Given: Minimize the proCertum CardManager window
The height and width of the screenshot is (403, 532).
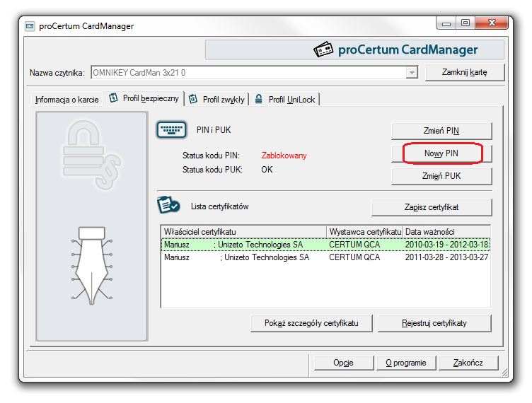Looking at the screenshot, I should [x=446, y=23].
